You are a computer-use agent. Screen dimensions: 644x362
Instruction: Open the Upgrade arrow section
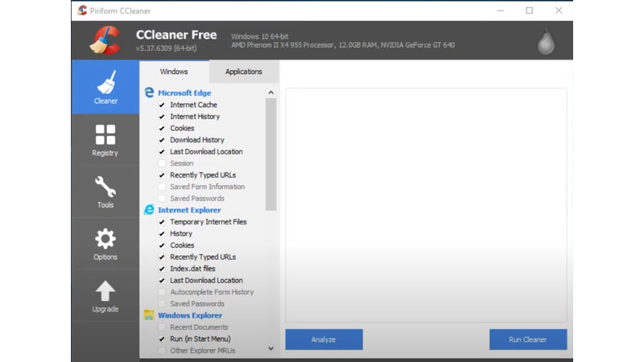tap(105, 296)
